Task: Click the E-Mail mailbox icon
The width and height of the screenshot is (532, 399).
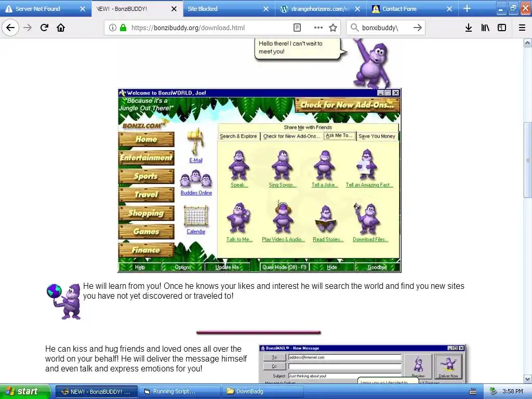Action: 196,142
